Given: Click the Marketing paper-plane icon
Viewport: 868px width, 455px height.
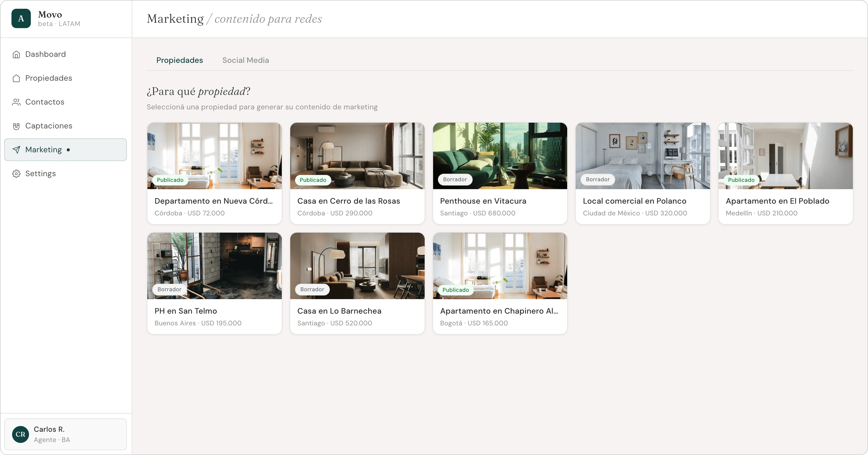Looking at the screenshot, I should 16,150.
